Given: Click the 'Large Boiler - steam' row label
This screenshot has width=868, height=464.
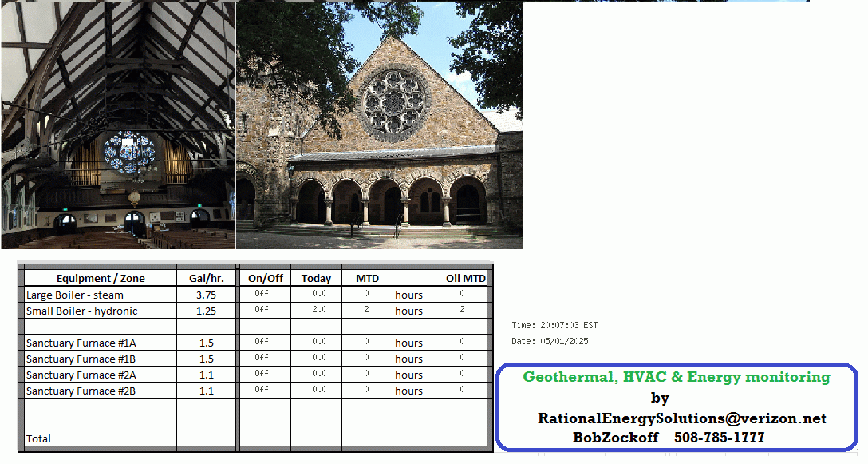Looking at the screenshot, I should click(x=75, y=295).
